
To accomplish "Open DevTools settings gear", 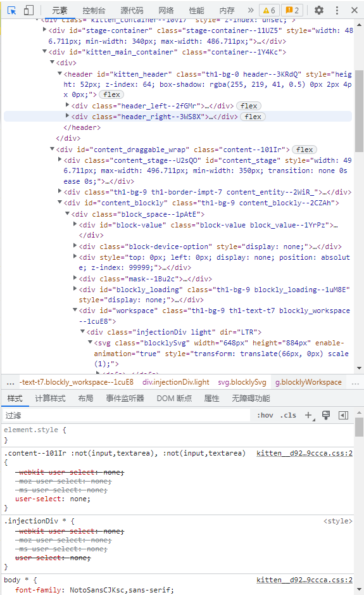I will point(319,10).
